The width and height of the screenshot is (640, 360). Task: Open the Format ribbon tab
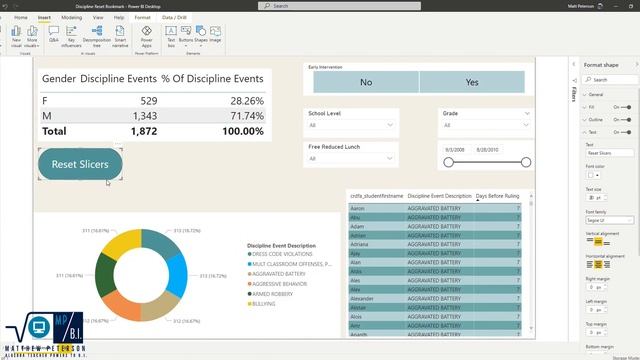pyautogui.click(x=142, y=18)
